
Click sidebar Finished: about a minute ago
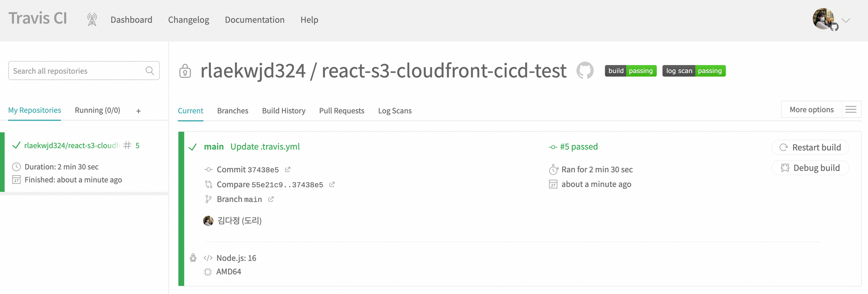click(73, 180)
